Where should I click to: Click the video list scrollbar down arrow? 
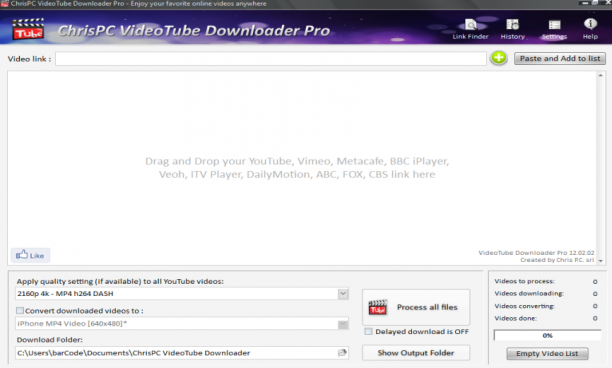(x=601, y=261)
